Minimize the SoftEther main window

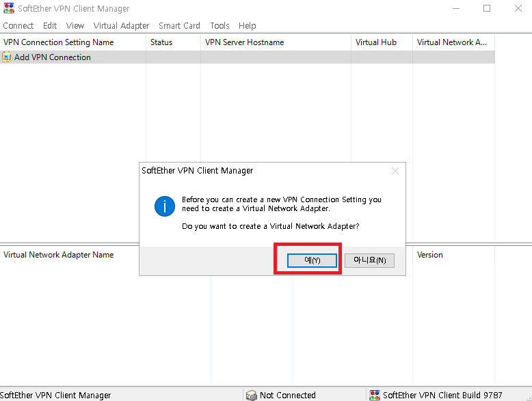(456, 8)
